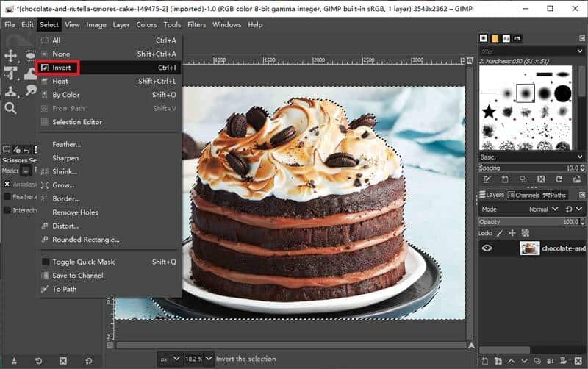Screen dimensions: 588x369
Task: Raise the layer with up arrow
Action: (x=511, y=361)
